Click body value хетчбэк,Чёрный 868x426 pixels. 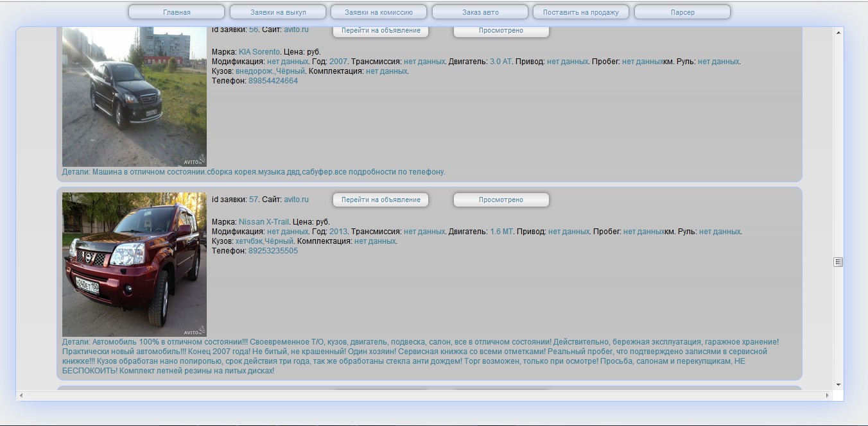point(265,241)
